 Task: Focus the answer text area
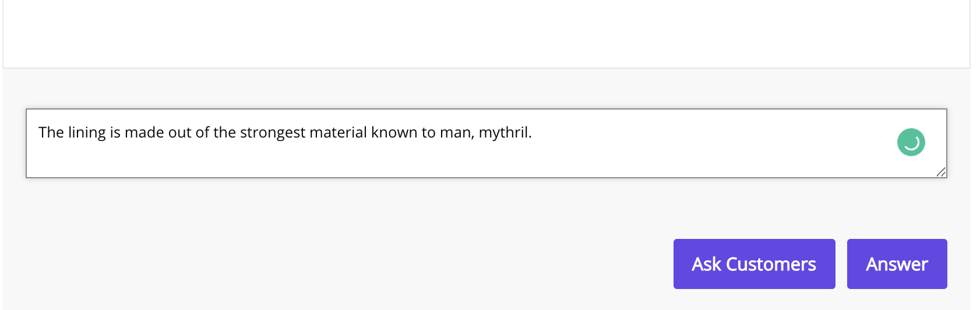pyautogui.click(x=486, y=143)
